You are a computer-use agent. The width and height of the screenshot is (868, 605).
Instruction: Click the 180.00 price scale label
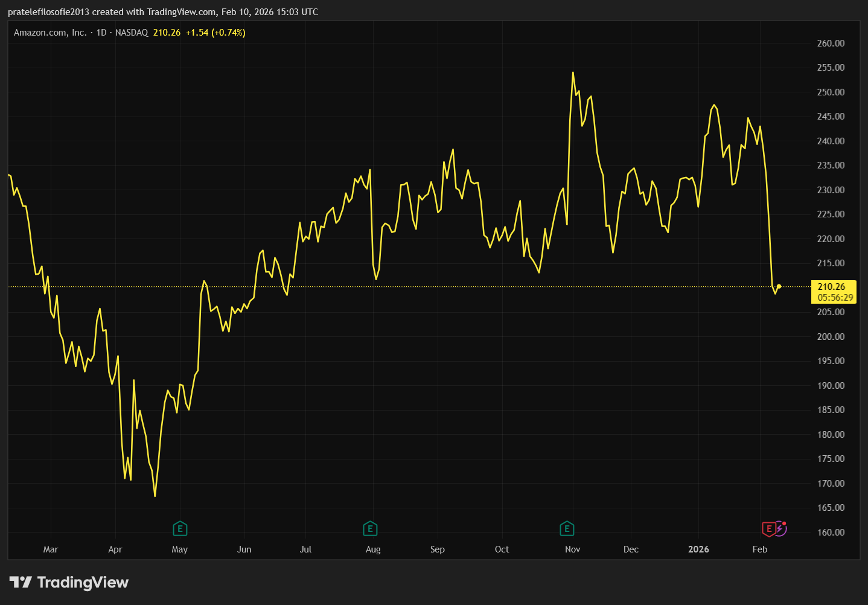(x=831, y=435)
